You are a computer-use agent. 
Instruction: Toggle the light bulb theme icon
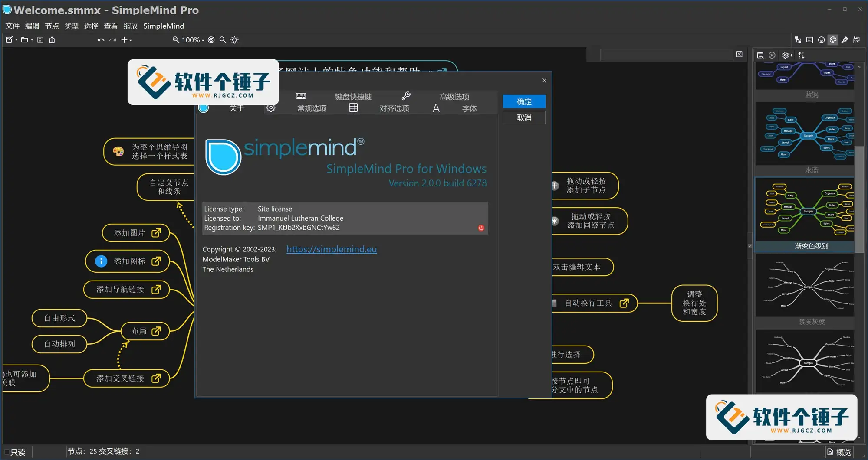click(234, 40)
